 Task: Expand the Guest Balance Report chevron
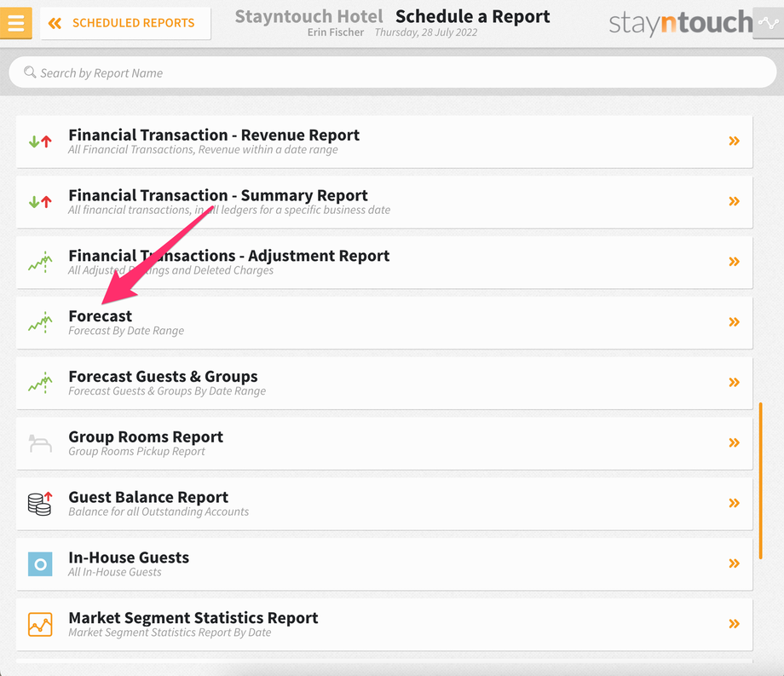pyautogui.click(x=734, y=503)
